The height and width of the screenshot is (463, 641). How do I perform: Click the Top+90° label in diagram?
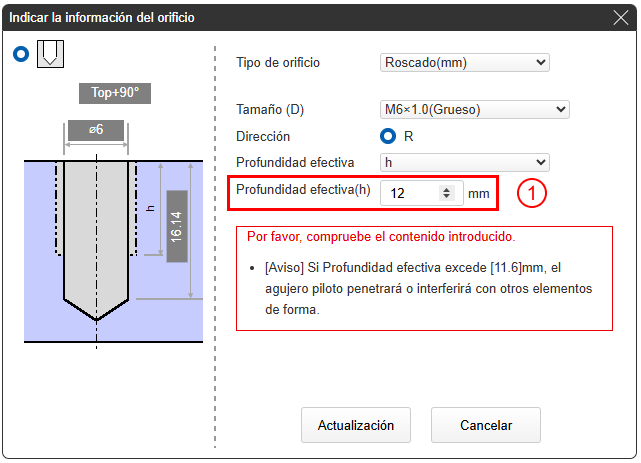[x=115, y=94]
